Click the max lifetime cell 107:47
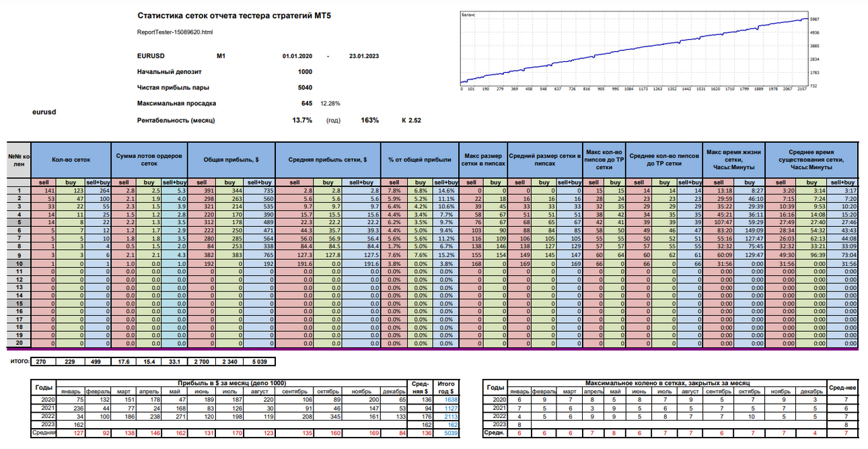 pos(719,223)
